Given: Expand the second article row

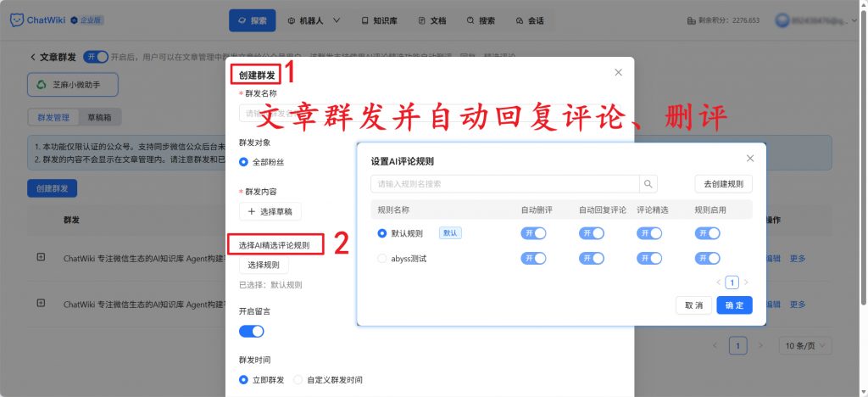Looking at the screenshot, I should [41, 303].
